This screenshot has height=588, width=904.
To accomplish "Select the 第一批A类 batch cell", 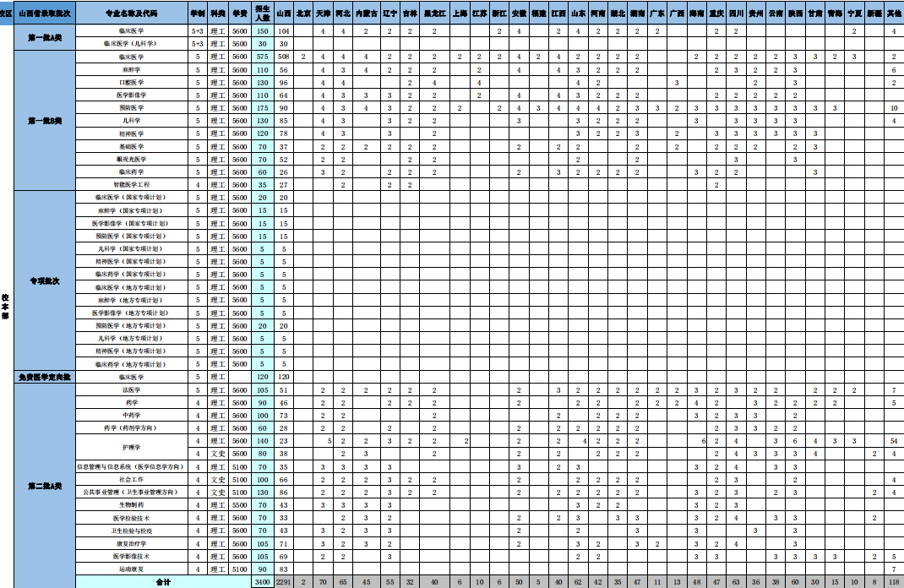I will pyautogui.click(x=45, y=37).
